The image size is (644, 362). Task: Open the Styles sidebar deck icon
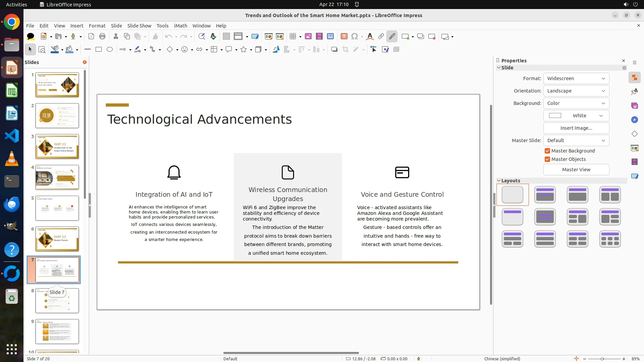[x=634, y=92]
